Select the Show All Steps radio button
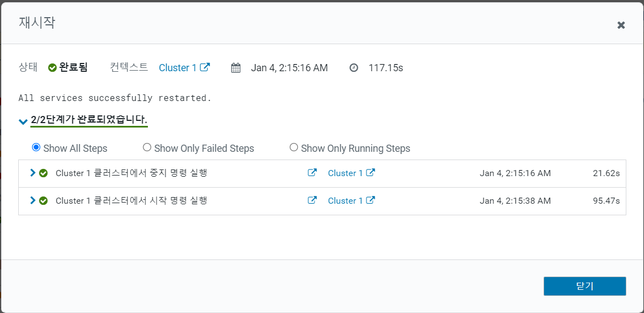 click(x=36, y=147)
